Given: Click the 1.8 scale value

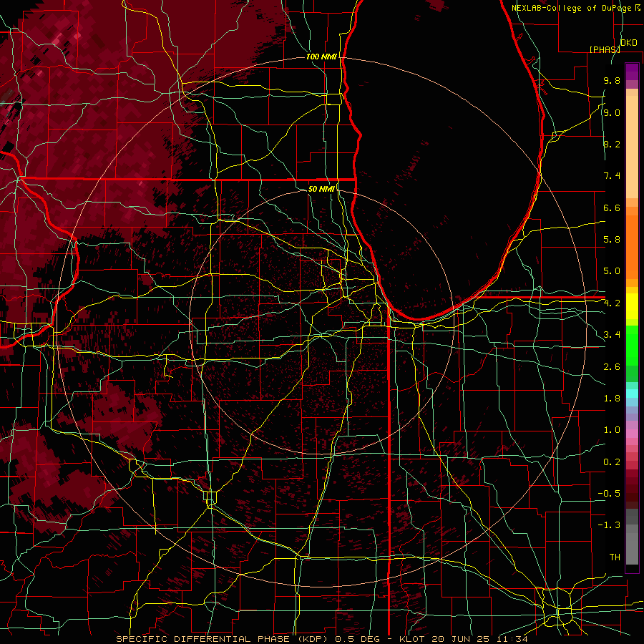Looking at the screenshot, I should pos(612,399).
